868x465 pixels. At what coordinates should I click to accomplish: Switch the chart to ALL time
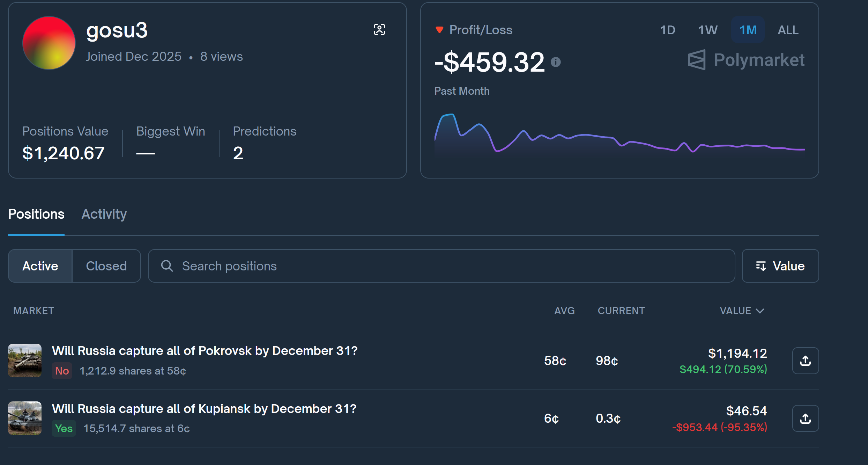click(x=788, y=30)
